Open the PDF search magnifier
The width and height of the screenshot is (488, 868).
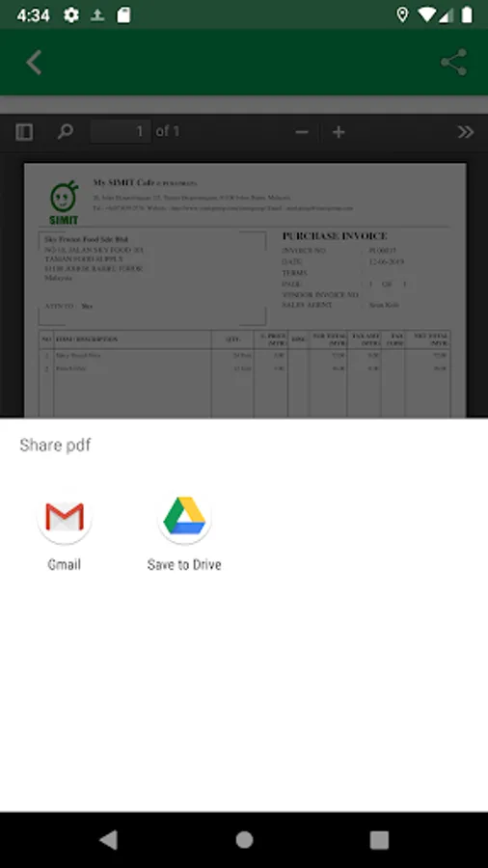(x=66, y=132)
